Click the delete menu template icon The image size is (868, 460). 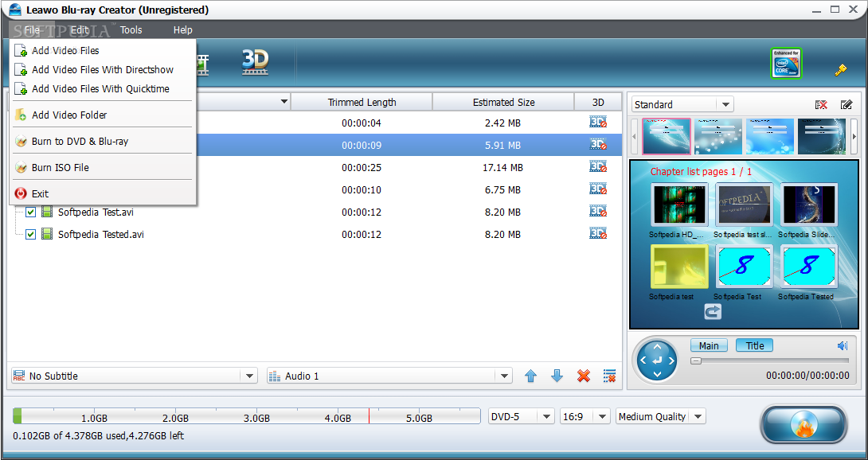pos(821,104)
